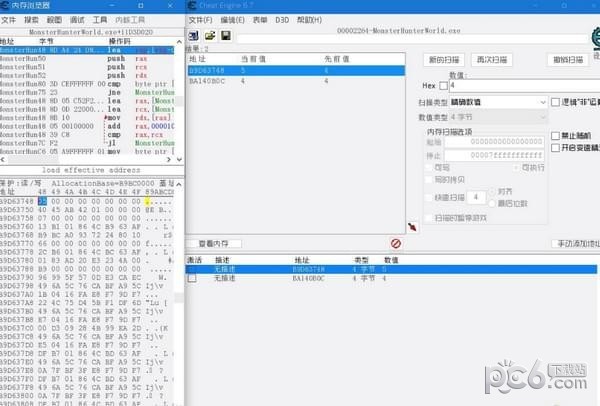Select the push rdx instruction row
The width and height of the screenshot is (600, 406).
coord(87,75)
